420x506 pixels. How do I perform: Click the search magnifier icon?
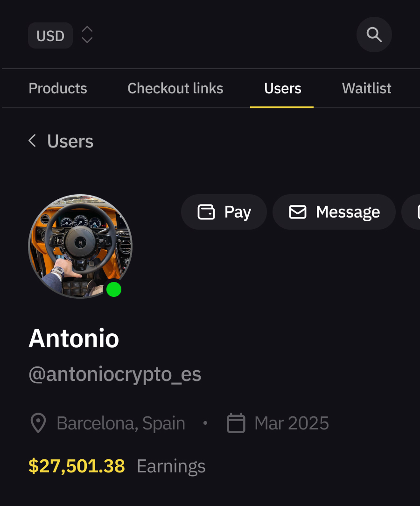point(374,35)
